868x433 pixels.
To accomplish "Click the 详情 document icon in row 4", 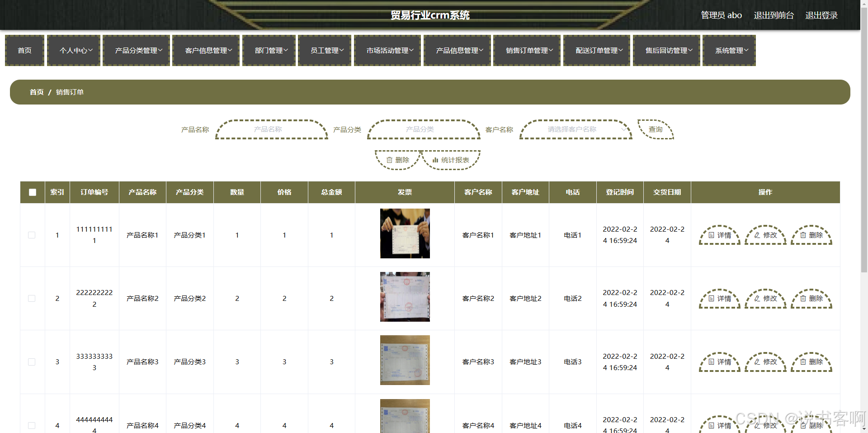I will [x=711, y=426].
